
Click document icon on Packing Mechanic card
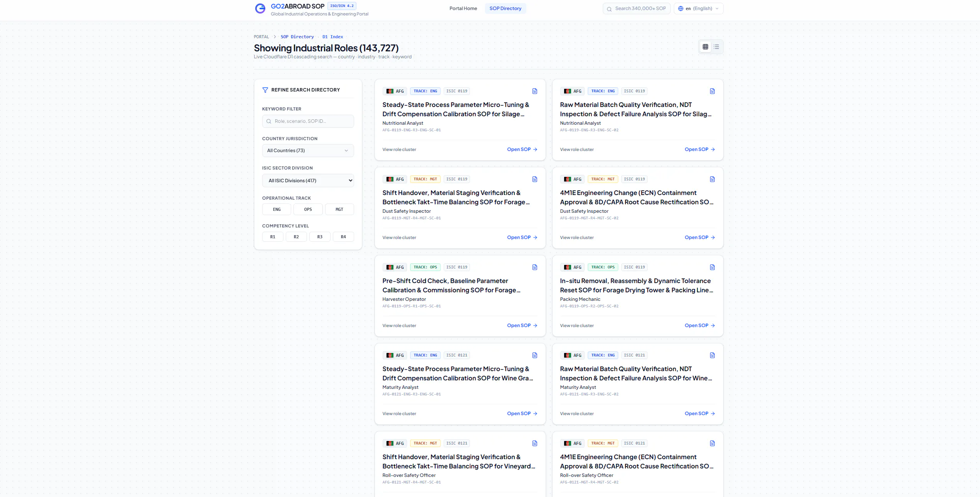coord(712,267)
